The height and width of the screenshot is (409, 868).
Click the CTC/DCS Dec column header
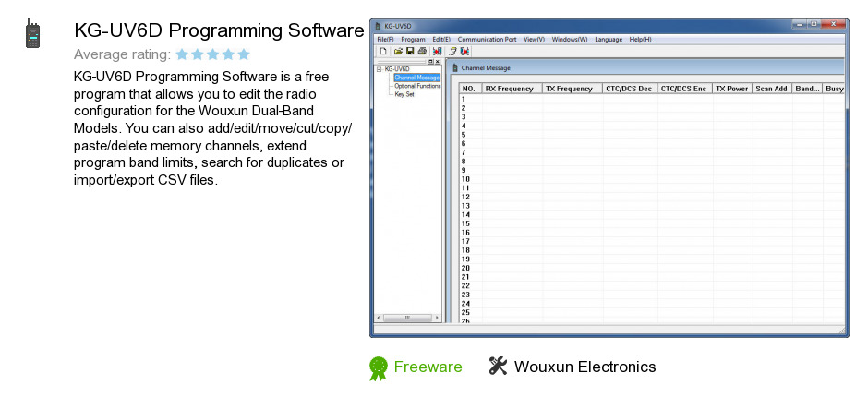[x=630, y=89]
